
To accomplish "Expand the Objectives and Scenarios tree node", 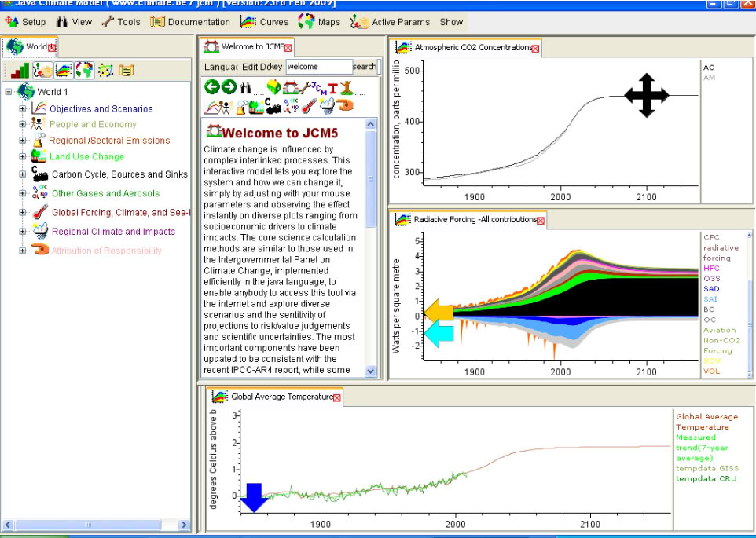I will [x=23, y=109].
